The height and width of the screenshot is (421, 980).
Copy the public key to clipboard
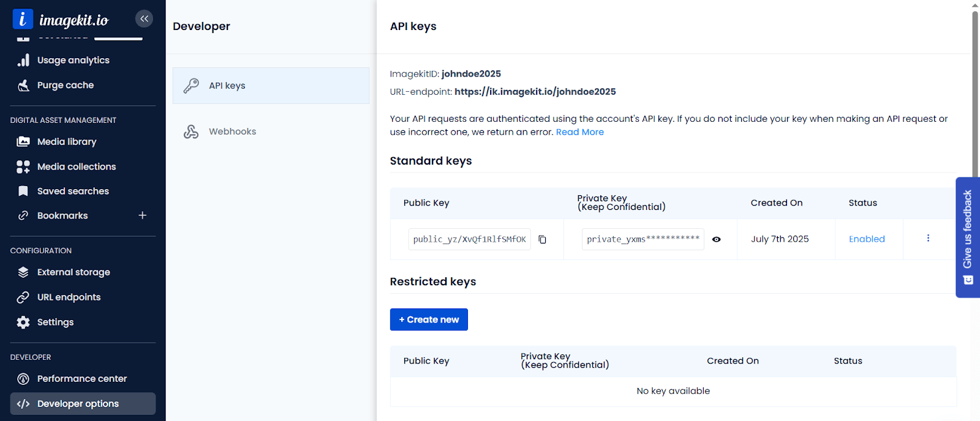click(542, 239)
